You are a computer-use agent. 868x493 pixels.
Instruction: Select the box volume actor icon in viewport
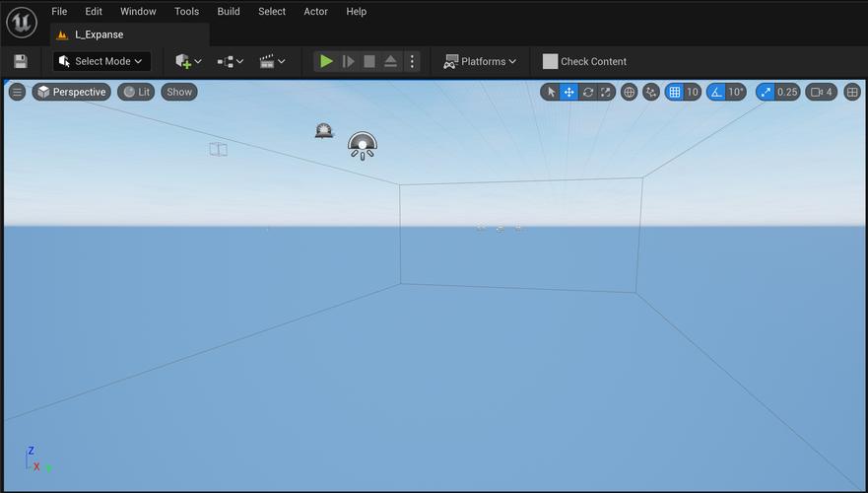pyautogui.click(x=218, y=149)
